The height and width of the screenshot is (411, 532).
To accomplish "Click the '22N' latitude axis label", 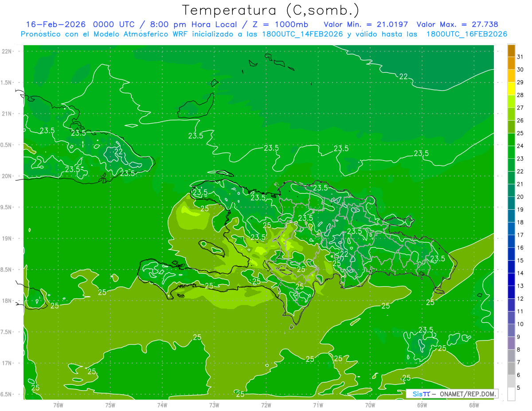I will (x=7, y=51).
